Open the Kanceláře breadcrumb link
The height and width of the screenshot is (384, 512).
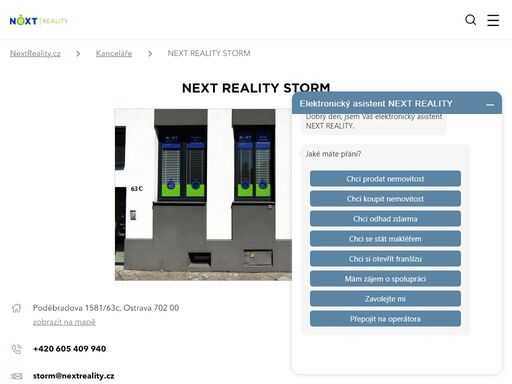(114, 53)
